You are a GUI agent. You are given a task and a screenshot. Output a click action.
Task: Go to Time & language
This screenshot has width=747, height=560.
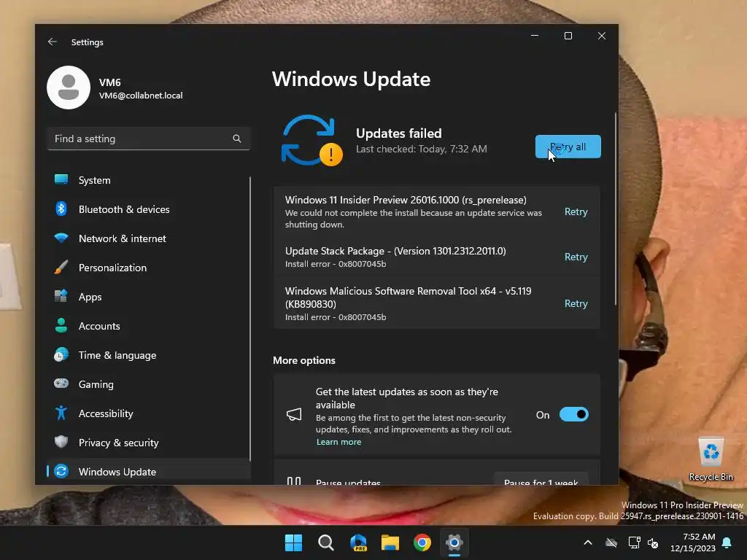pyautogui.click(x=149, y=355)
